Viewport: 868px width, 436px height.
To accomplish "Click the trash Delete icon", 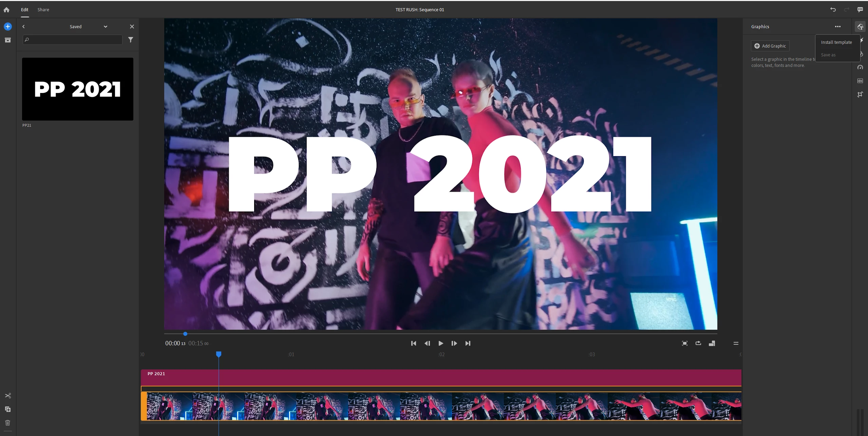I will coord(8,423).
